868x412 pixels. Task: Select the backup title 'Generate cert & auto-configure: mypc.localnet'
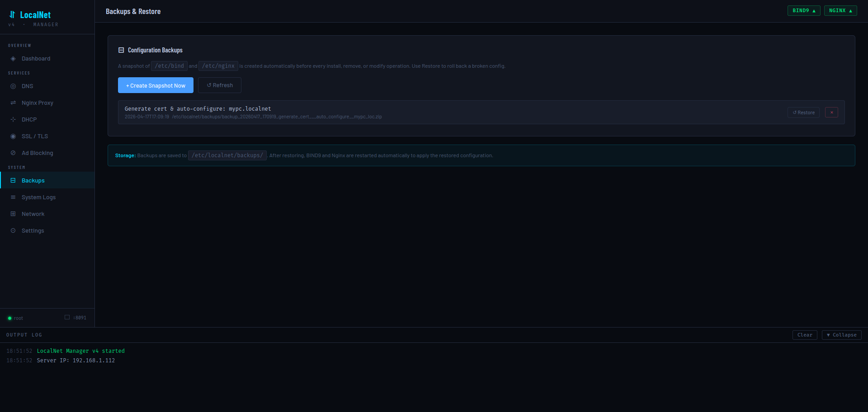[x=198, y=109]
